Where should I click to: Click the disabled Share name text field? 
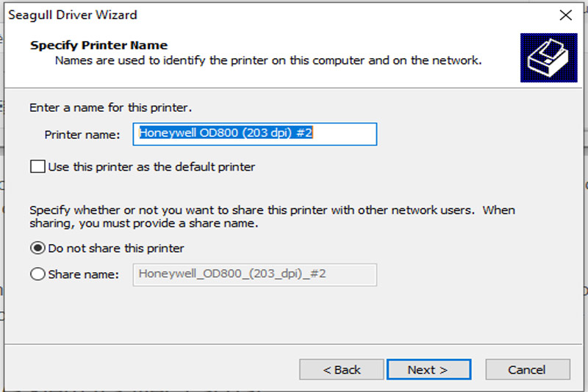click(254, 274)
